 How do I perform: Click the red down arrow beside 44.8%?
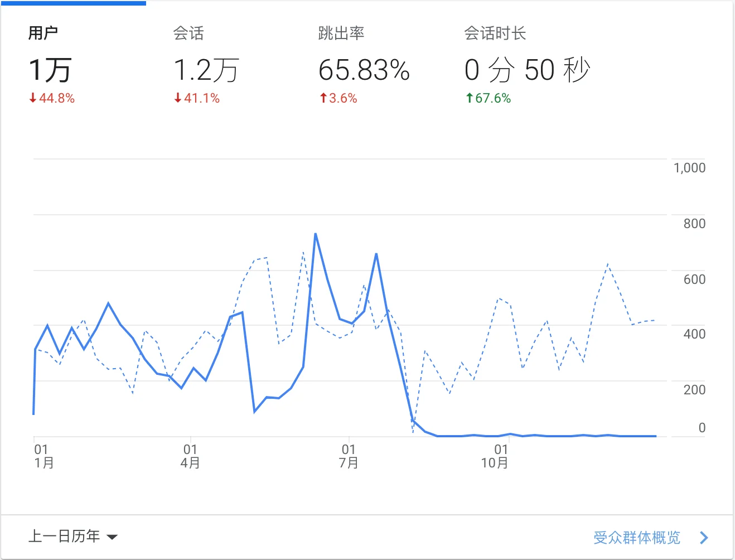33,98
